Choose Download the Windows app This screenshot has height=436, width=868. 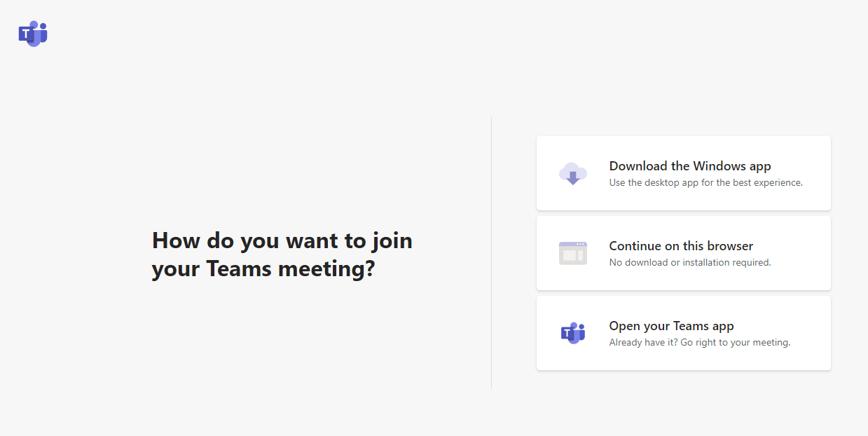[x=684, y=173]
